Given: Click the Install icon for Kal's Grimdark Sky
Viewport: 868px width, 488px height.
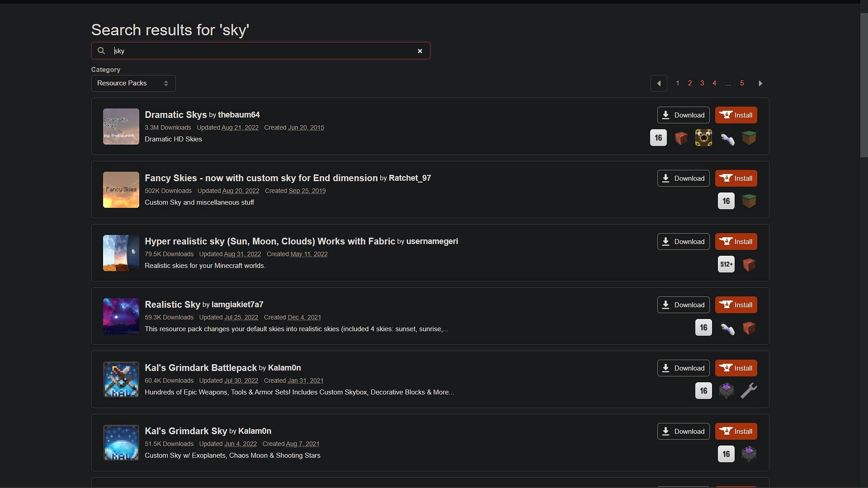Looking at the screenshot, I should (736, 431).
